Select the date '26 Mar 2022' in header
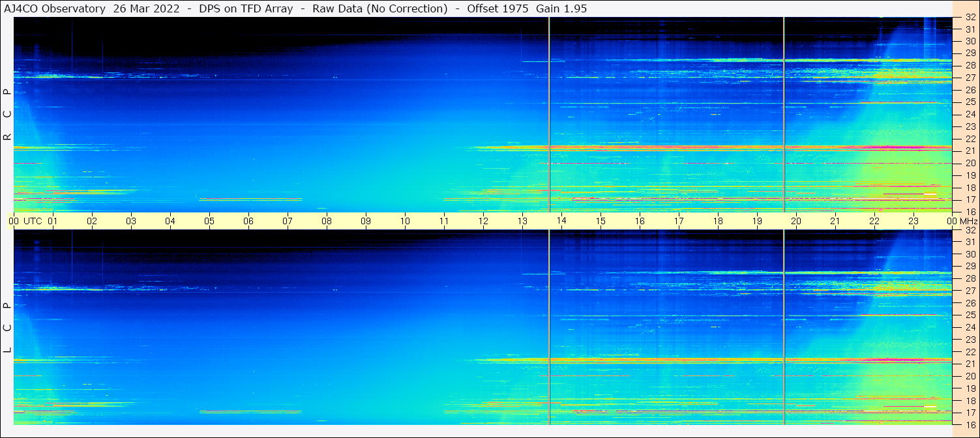The width and height of the screenshot is (980, 438). click(147, 8)
